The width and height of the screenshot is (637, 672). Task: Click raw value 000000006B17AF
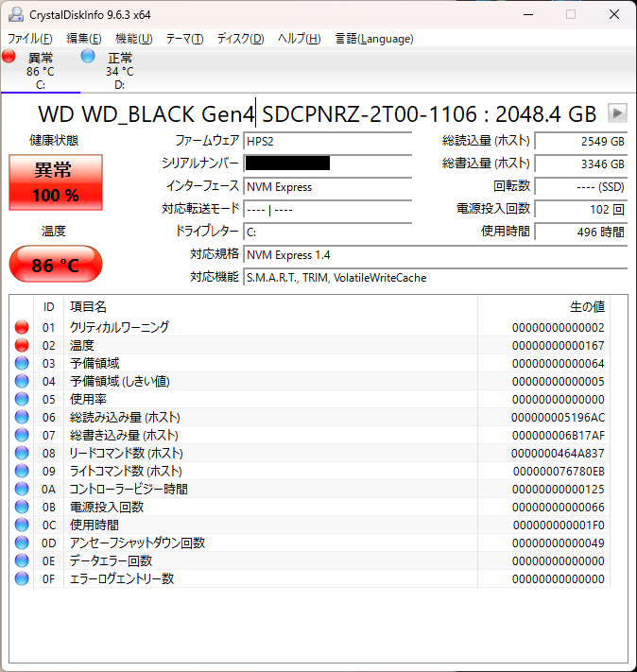click(x=559, y=436)
